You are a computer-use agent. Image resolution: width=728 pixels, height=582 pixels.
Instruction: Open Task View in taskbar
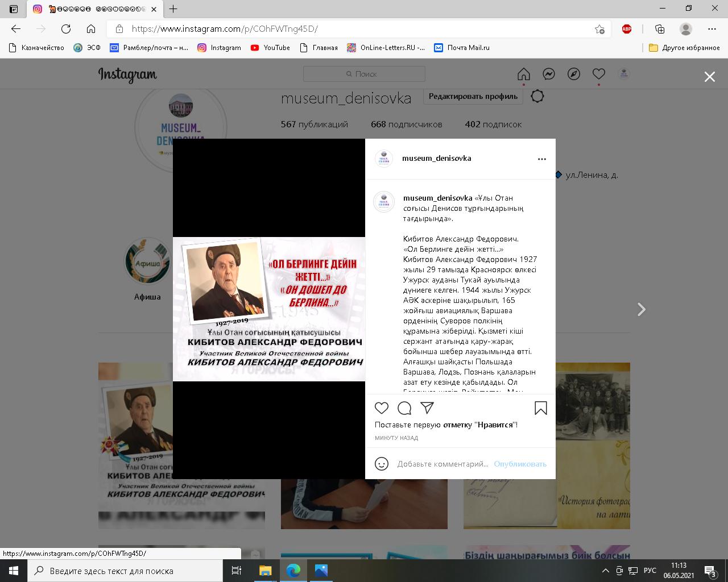pyautogui.click(x=237, y=571)
